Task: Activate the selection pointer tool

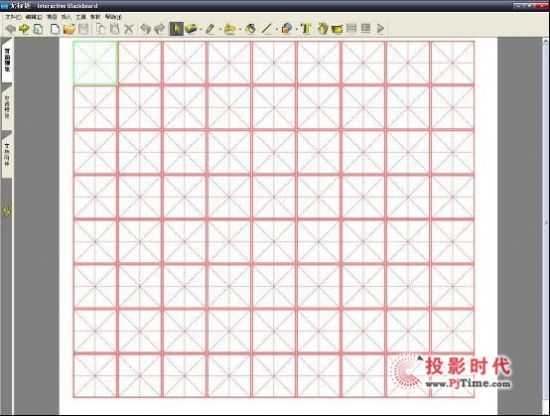Action: pyautogui.click(x=176, y=29)
